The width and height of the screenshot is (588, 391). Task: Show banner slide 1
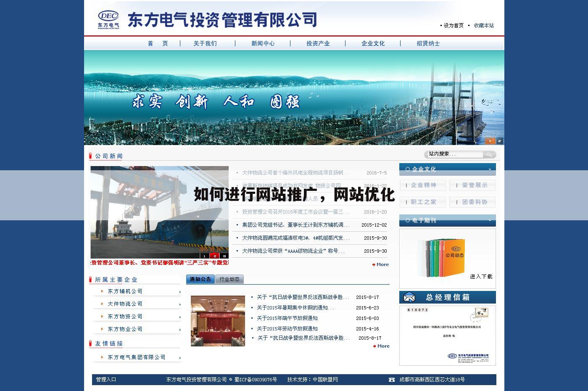(490, 141)
